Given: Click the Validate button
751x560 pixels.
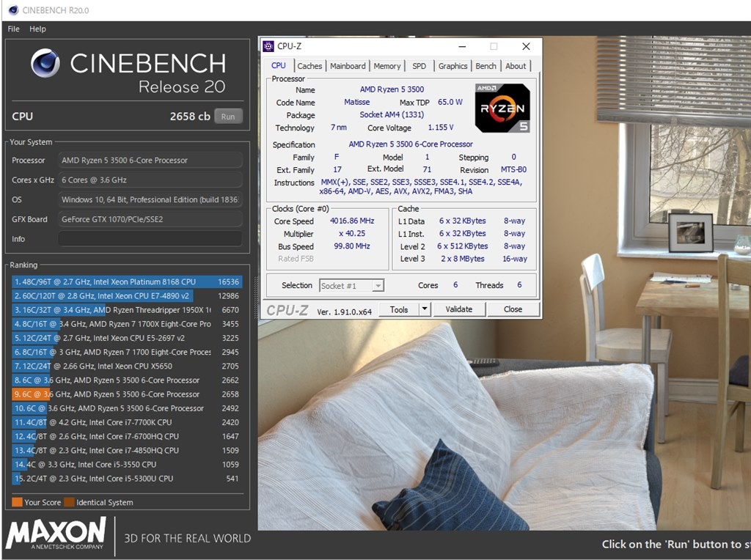Looking at the screenshot, I should click(x=458, y=309).
